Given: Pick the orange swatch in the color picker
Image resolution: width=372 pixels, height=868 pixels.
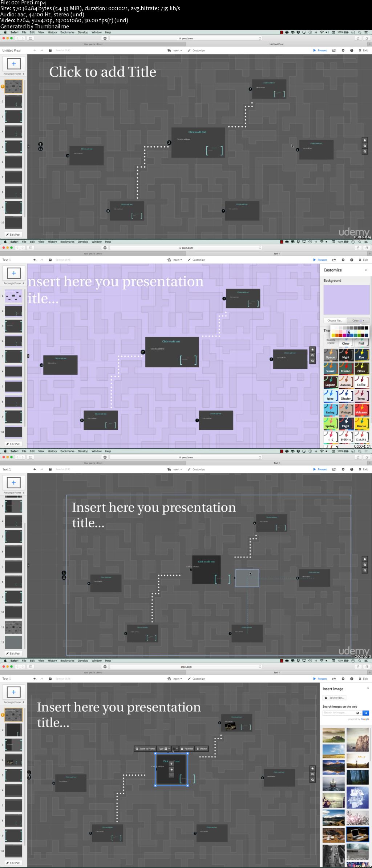Looking at the screenshot, I should click(x=337, y=335).
